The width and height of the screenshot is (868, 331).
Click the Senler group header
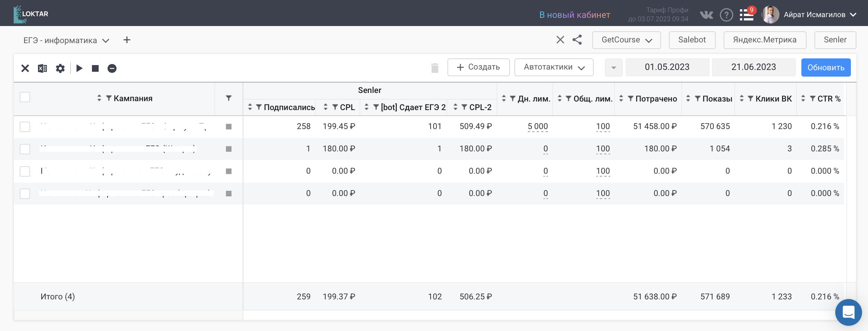[370, 90]
